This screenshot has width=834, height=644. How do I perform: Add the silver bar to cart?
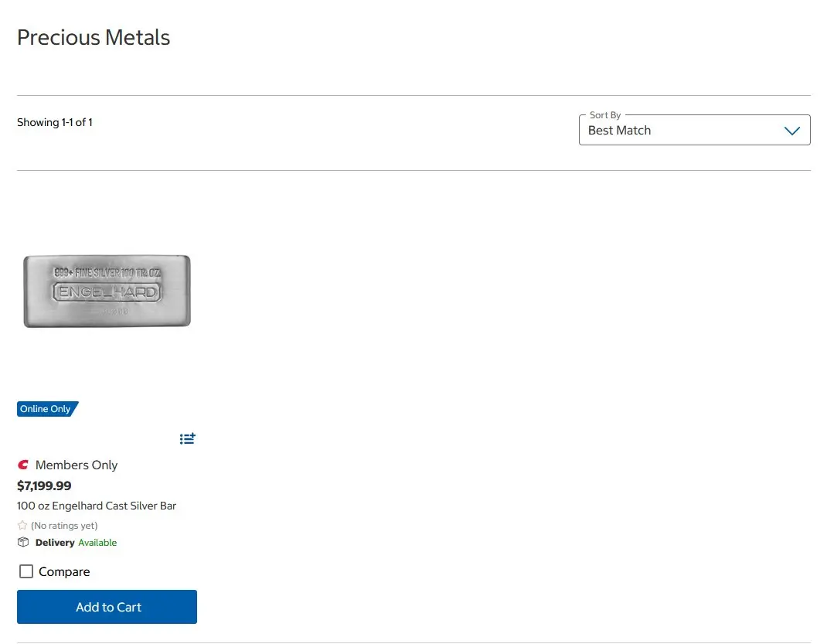click(107, 607)
